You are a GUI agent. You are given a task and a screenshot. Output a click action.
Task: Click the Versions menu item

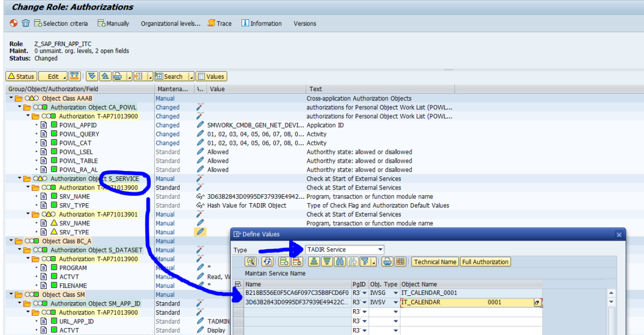click(x=304, y=23)
